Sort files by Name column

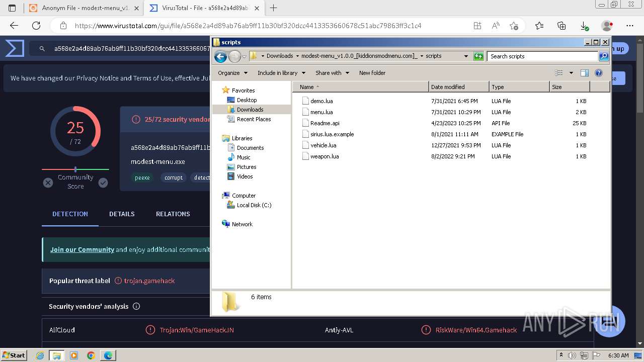tap(360, 87)
